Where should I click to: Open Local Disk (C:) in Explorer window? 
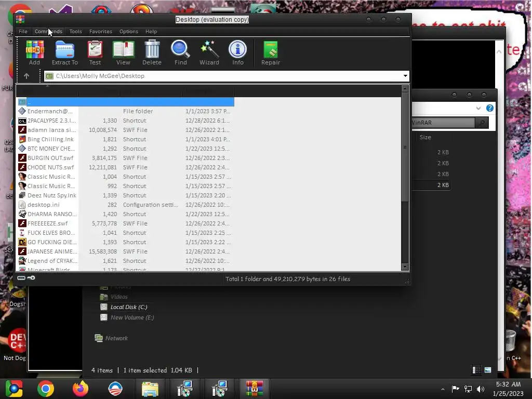129,307
